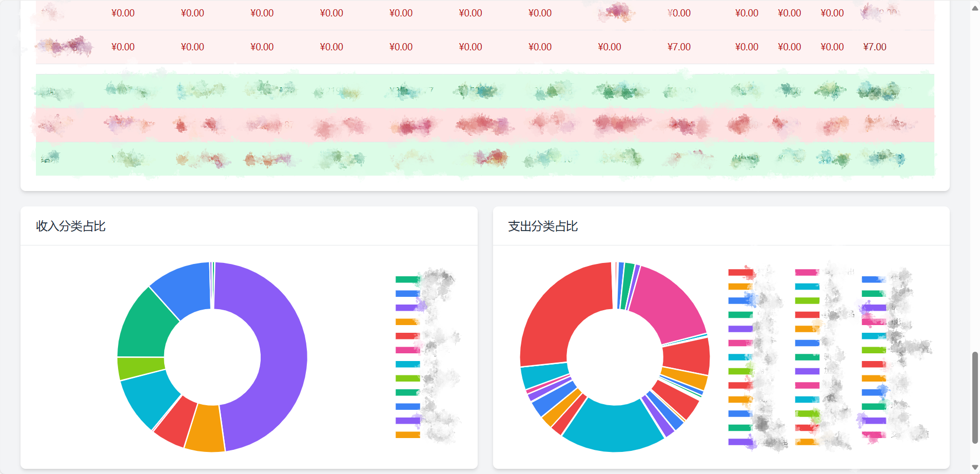Click top pink swatch in expense legend middle column
Screen dimensions: 980x474
pos(807,272)
